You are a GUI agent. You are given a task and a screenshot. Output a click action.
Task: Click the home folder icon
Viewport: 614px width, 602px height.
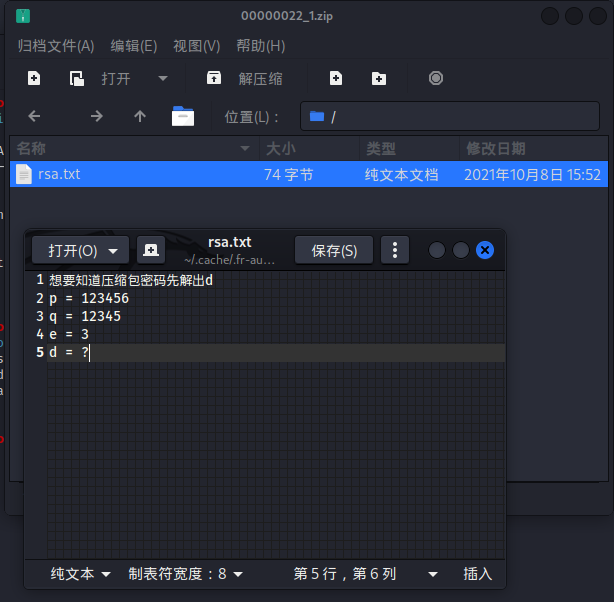tap(183, 116)
